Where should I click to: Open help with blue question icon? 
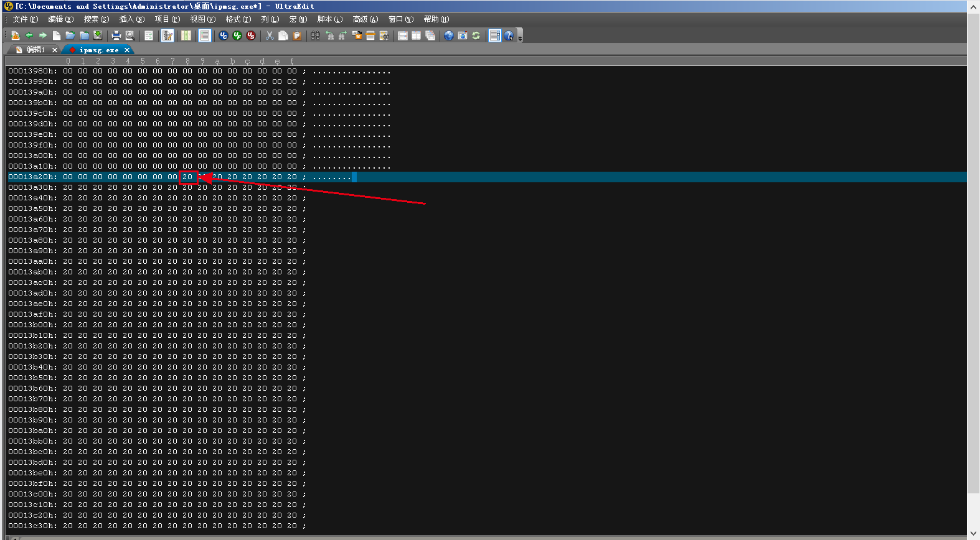click(x=509, y=35)
